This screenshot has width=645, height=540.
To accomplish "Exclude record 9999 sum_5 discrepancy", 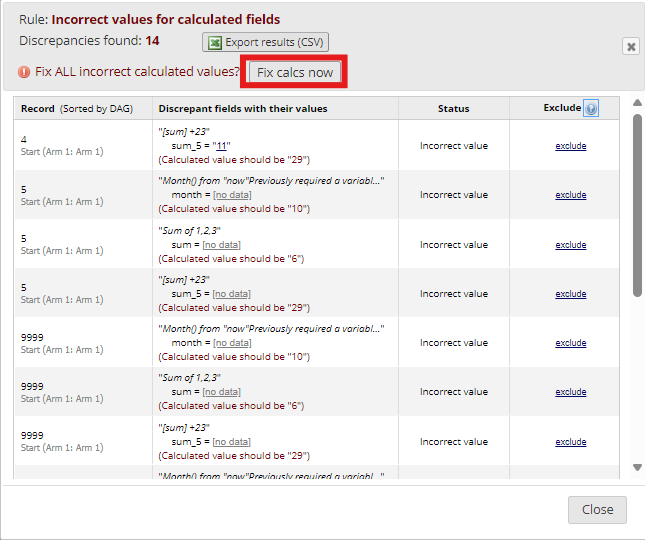I will tap(571, 442).
